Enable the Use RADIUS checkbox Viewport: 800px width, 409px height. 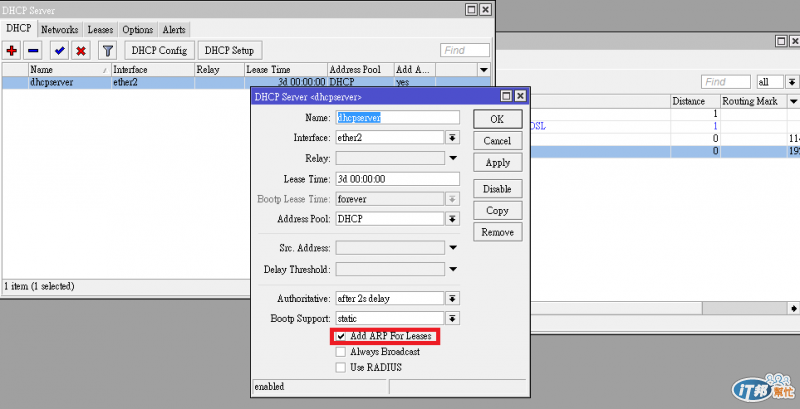pos(340,367)
